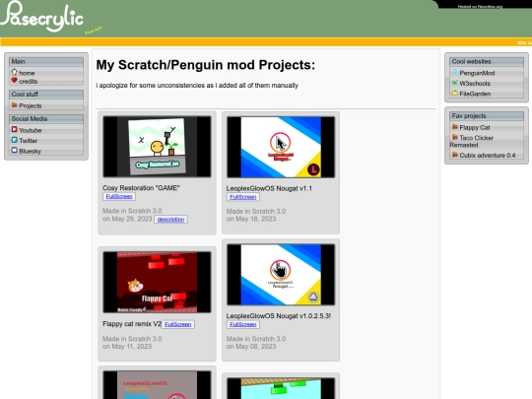
Task: Open Flappy Cat favorite project link
Action: pos(475,127)
